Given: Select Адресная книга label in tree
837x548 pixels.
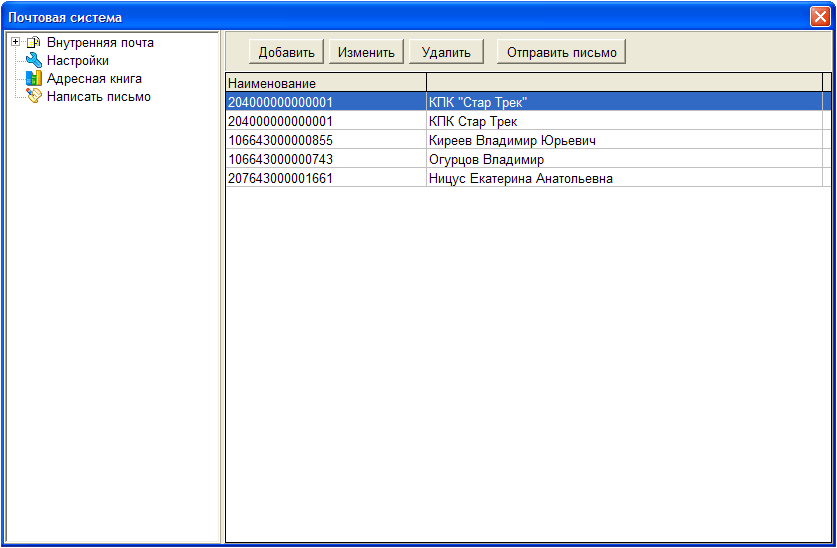Looking at the screenshot, I should click(x=94, y=79).
